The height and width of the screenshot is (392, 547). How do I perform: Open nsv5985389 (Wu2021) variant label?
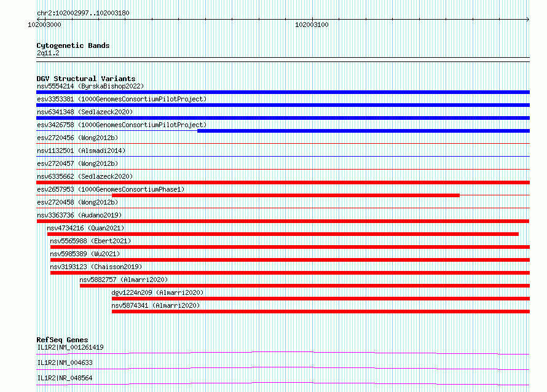(x=85, y=254)
